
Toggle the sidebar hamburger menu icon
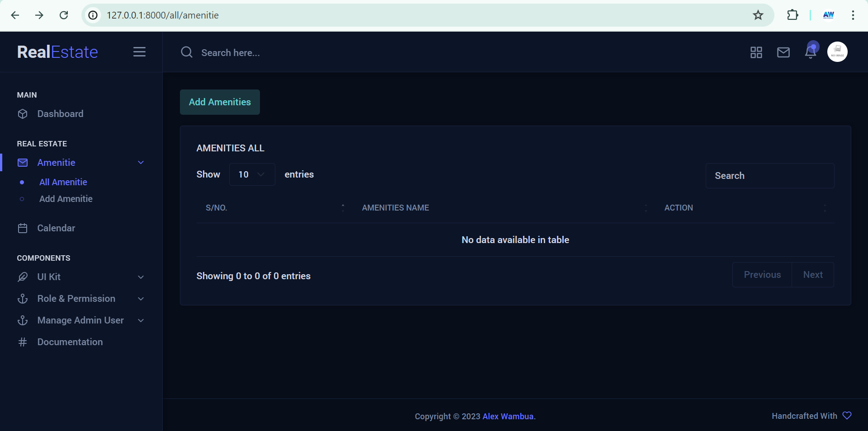coord(139,52)
